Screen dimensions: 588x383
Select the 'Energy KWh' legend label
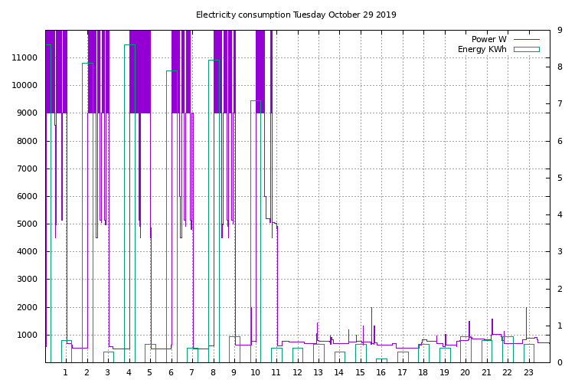click(x=482, y=49)
